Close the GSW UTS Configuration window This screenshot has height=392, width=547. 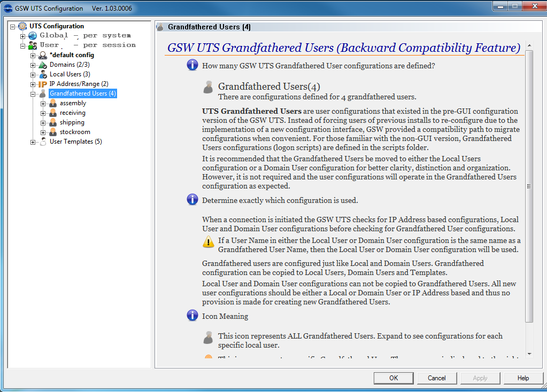535,6
